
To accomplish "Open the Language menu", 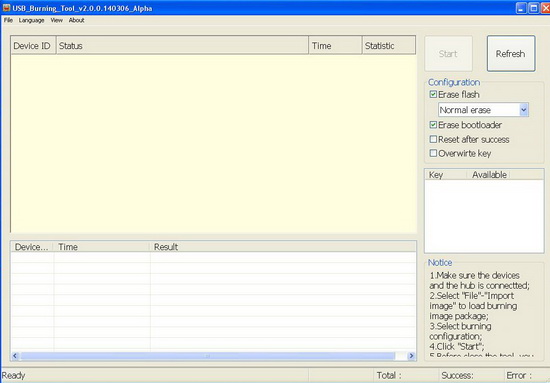I will coord(32,20).
